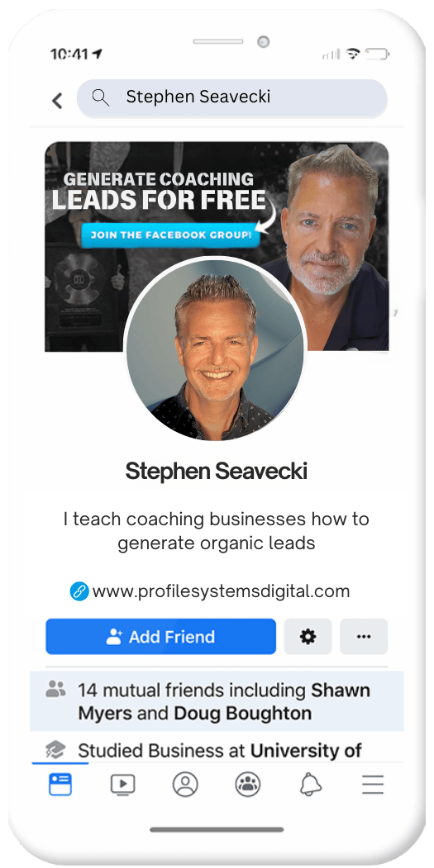The width and height of the screenshot is (434, 868).
Task: Open the Watch video tab icon
Action: pos(122,785)
